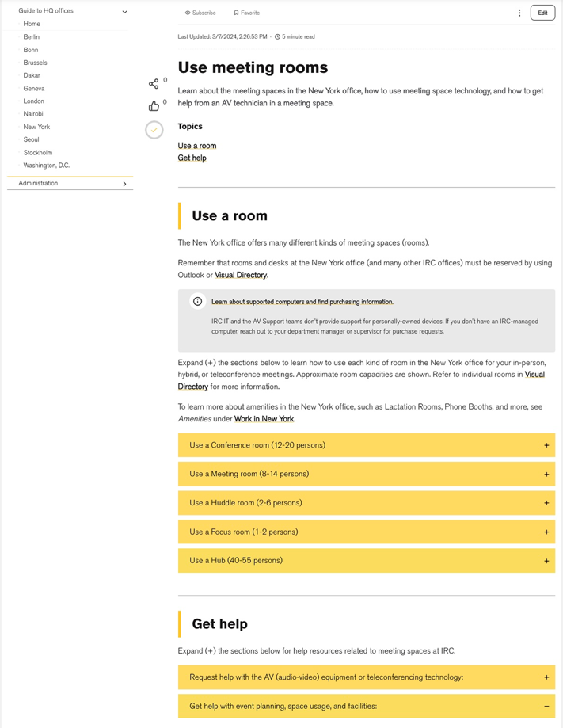
Task: Collapse the Guide to HQ offices section
Action: click(124, 11)
